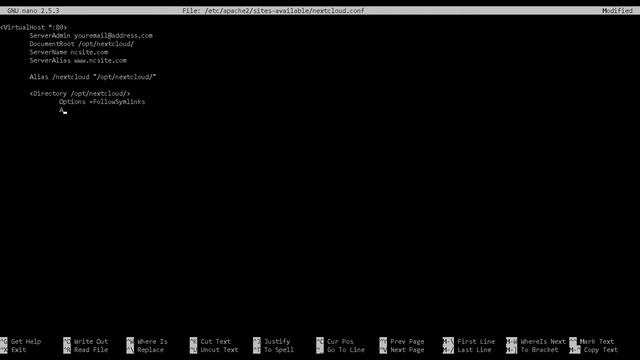Click the file path in title bar

284,11
